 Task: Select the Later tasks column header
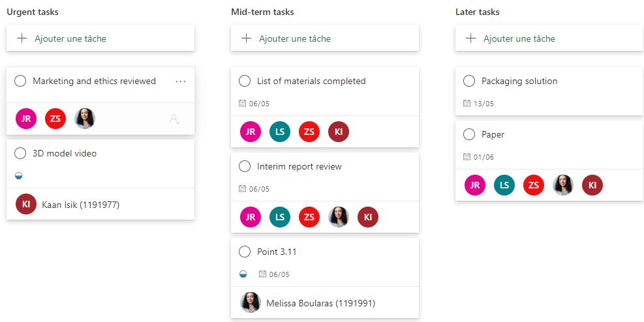478,12
